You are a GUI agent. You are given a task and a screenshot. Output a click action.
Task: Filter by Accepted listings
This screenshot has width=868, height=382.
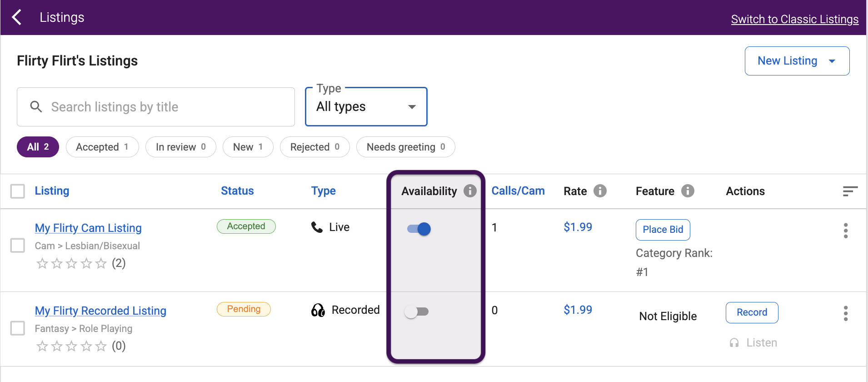point(102,147)
